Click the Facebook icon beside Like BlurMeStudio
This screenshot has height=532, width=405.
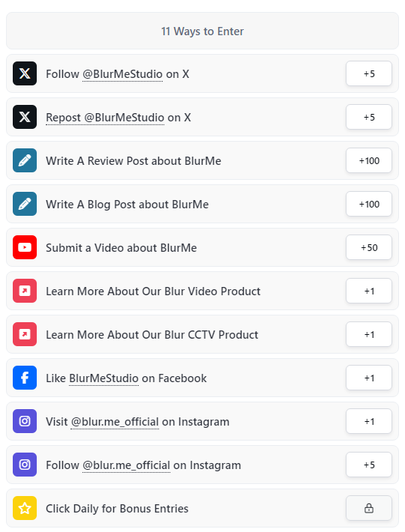tap(25, 378)
